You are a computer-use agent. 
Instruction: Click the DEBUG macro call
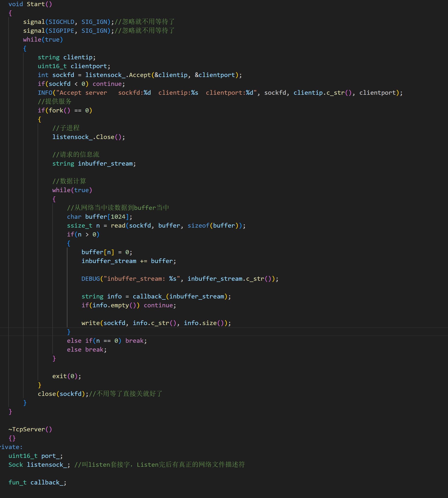click(91, 279)
